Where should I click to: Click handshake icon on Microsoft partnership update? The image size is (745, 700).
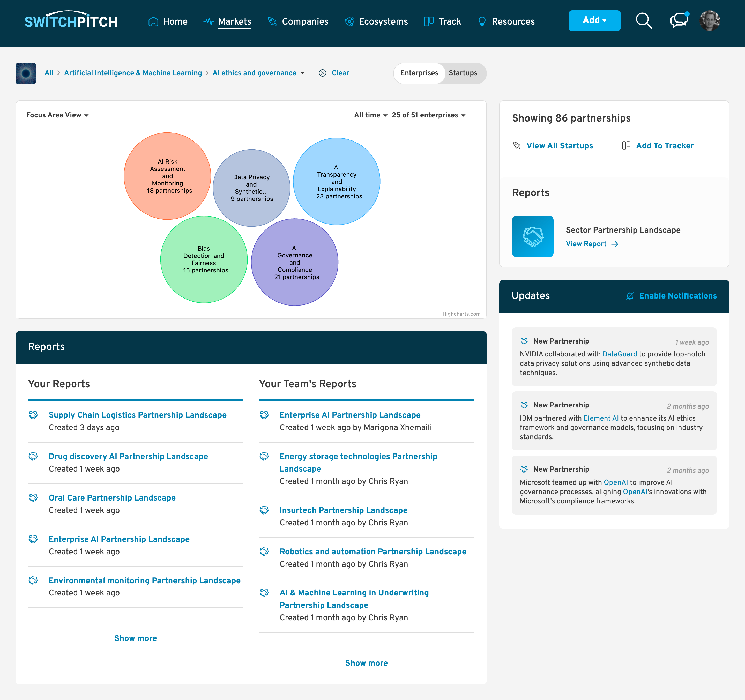[524, 469]
